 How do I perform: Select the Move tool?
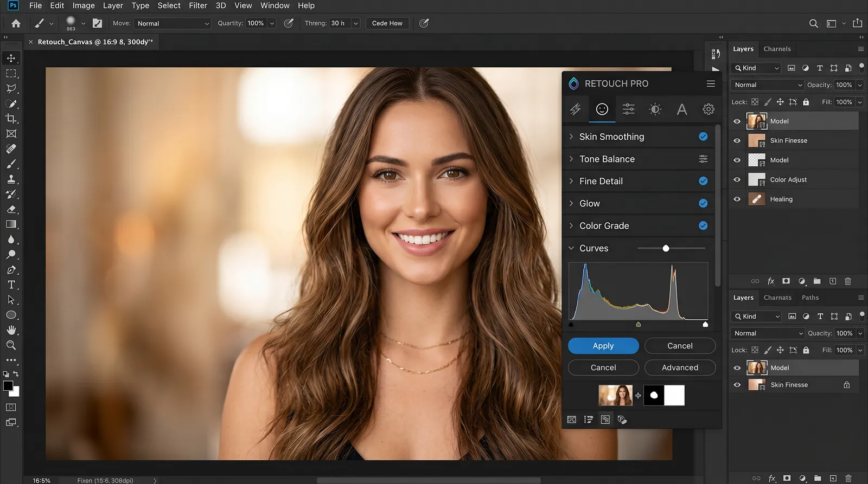[x=11, y=58]
